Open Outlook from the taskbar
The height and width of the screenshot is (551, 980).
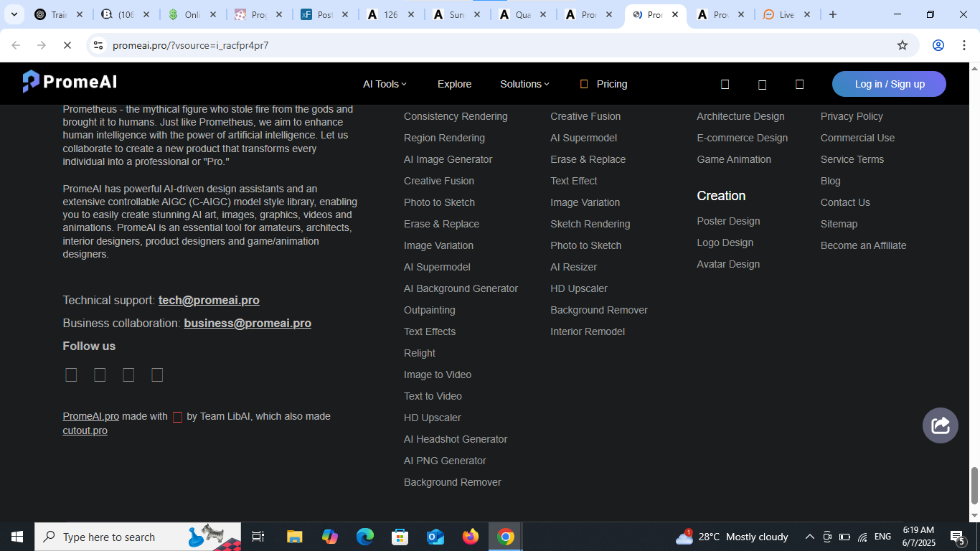tap(435, 537)
